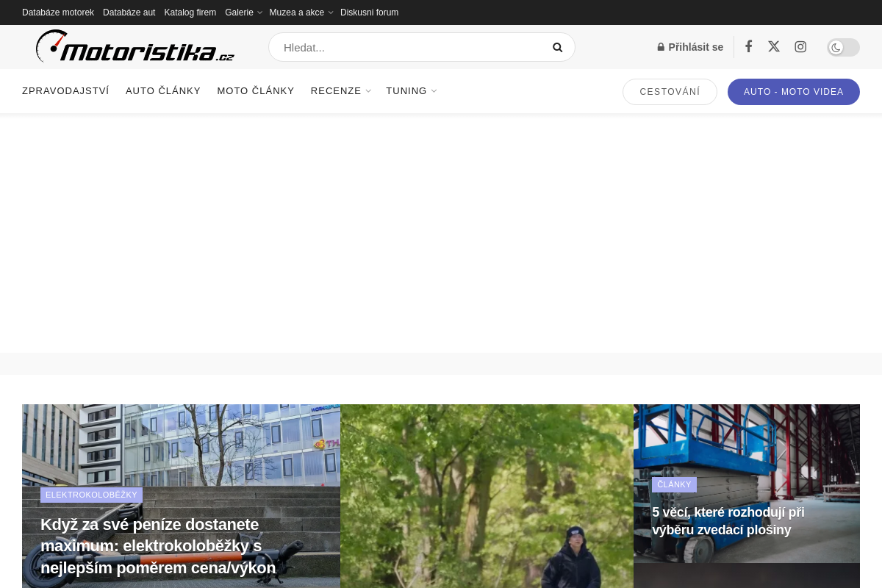Open the Muzea a akce dropdown
882x588 pixels.
pyautogui.click(x=301, y=12)
